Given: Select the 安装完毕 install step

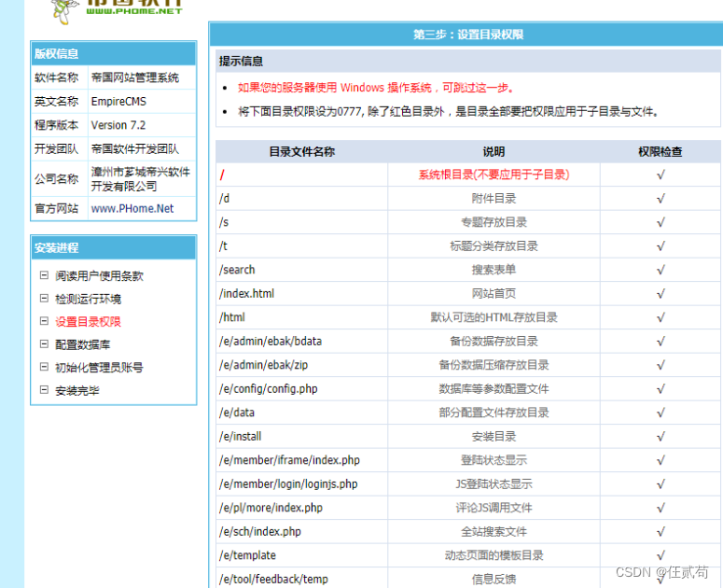Looking at the screenshot, I should (x=77, y=391).
